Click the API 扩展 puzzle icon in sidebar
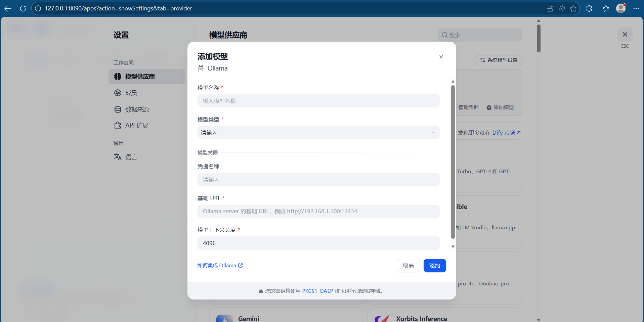This screenshot has width=644, height=322. [x=118, y=125]
